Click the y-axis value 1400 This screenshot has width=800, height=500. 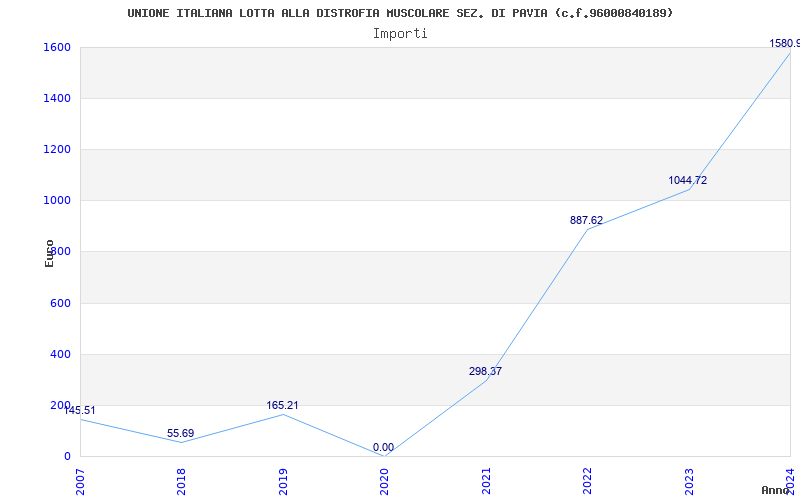click(x=57, y=98)
